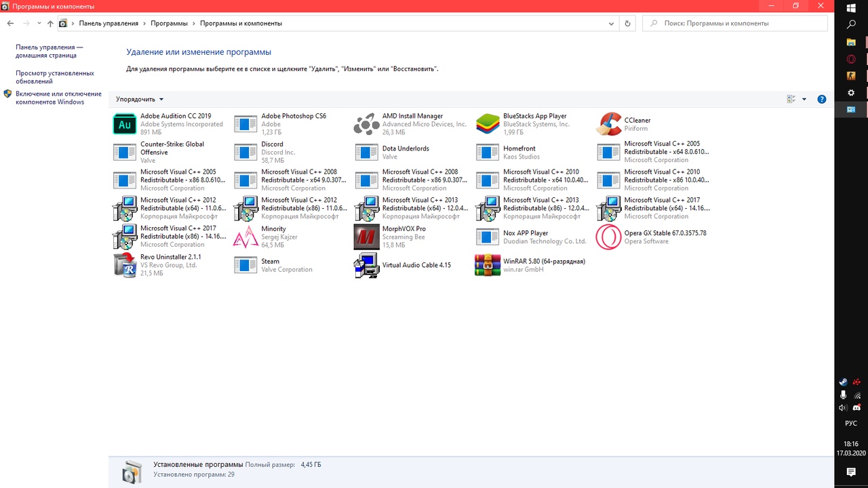This screenshot has height=488, width=868.
Task: Select Microsoft Visual C++ 2005 x86 entry
Action: click(x=170, y=180)
